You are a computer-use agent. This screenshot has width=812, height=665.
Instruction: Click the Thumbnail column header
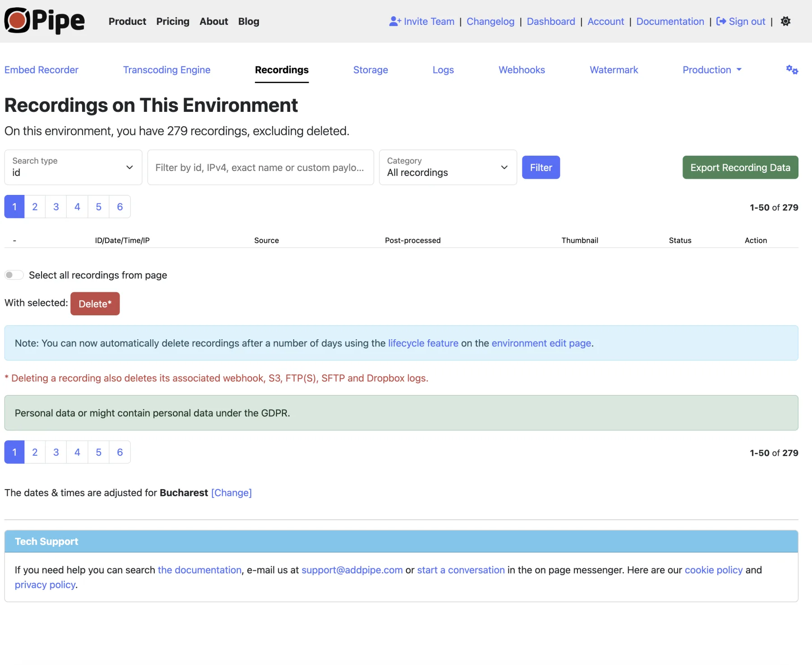[580, 240]
